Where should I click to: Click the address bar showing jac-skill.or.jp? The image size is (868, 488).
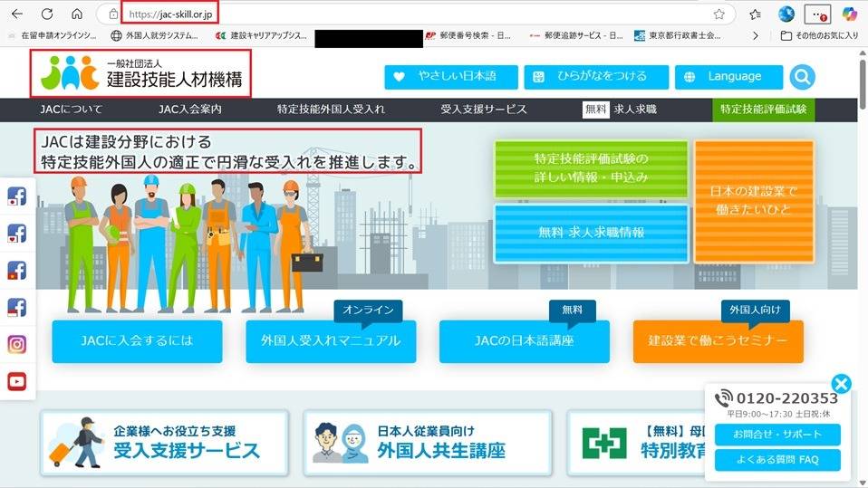[408, 14]
